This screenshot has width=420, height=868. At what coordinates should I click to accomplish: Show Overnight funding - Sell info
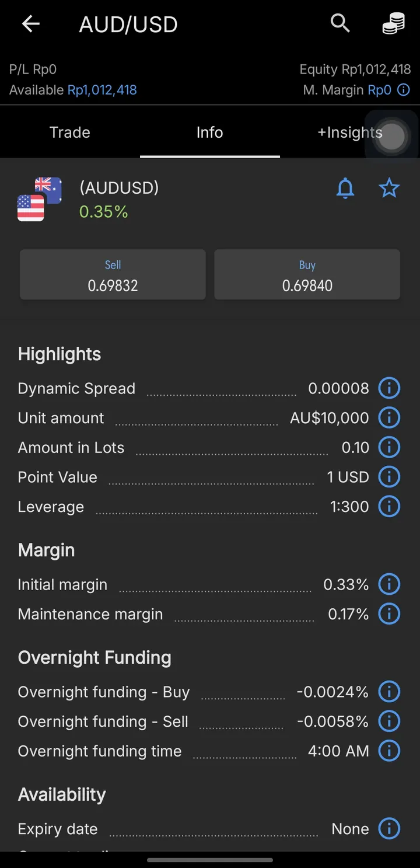tap(389, 721)
